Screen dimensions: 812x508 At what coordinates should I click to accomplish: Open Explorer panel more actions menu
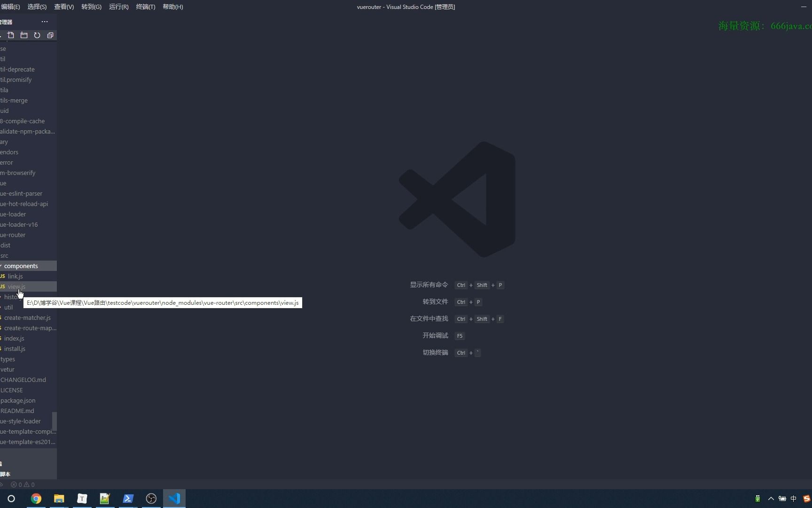(x=45, y=22)
